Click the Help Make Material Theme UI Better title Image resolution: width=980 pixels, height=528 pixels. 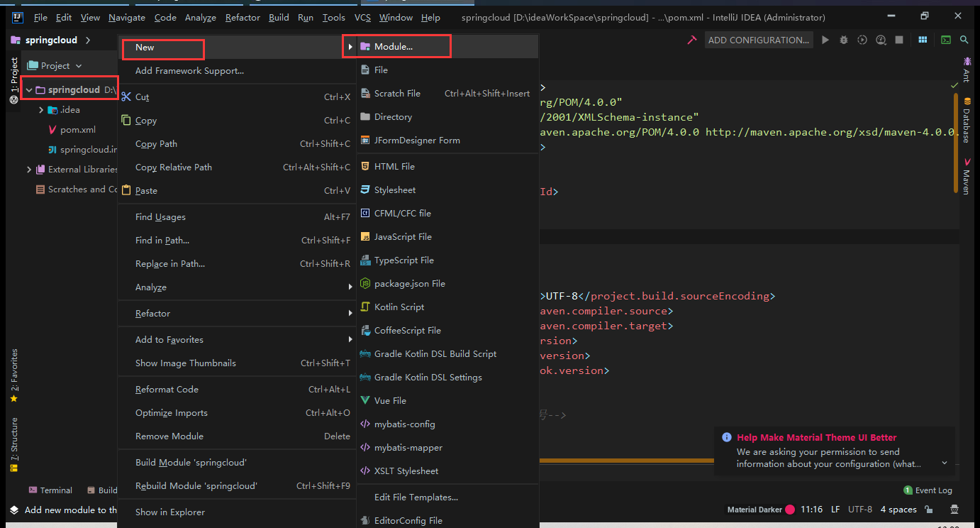[x=816, y=438]
